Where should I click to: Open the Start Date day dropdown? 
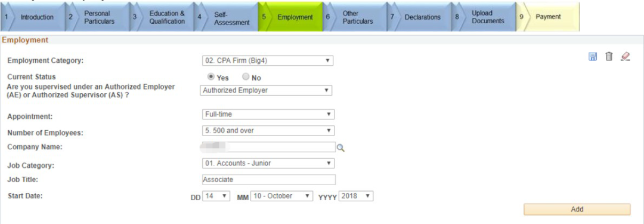point(216,196)
